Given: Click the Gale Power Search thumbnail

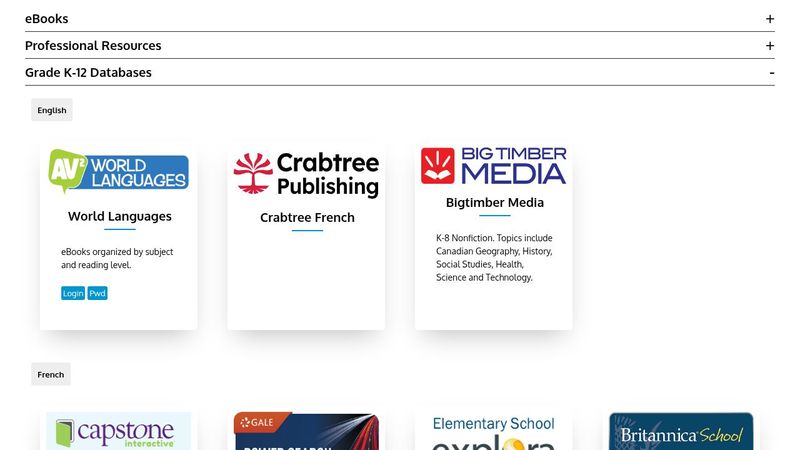Looking at the screenshot, I should (x=306, y=431).
